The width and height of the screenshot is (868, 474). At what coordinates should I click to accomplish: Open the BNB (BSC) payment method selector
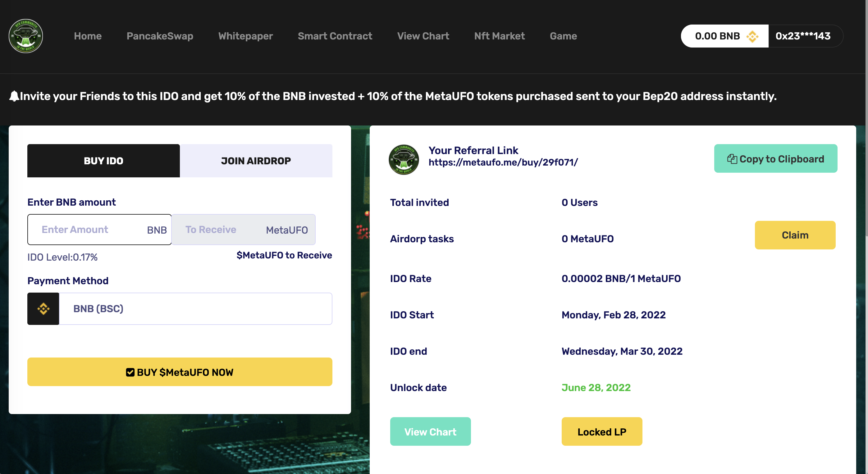(195, 308)
